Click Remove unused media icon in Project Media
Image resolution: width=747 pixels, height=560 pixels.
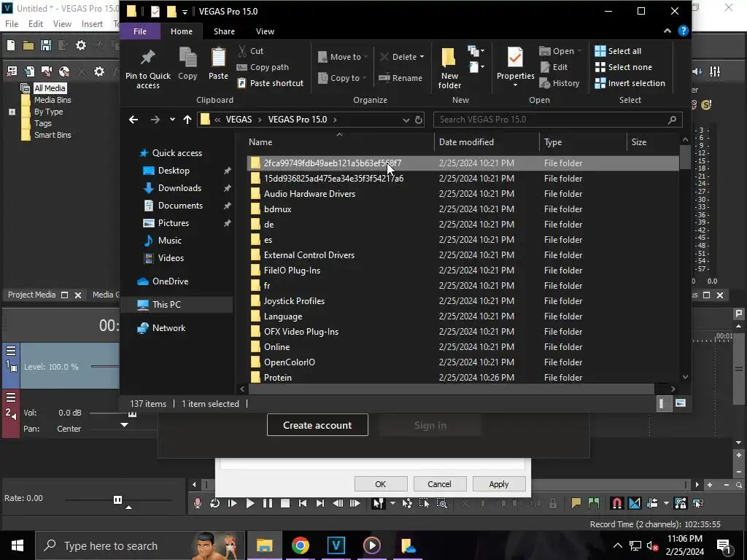pos(12,71)
